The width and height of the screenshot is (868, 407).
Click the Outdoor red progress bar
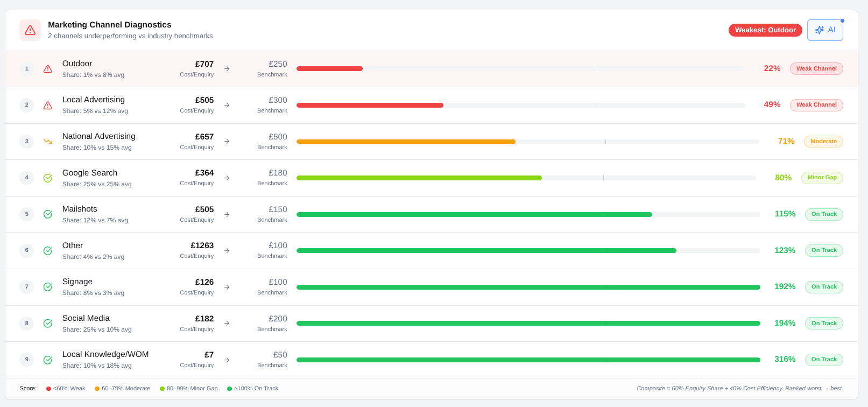tap(329, 69)
